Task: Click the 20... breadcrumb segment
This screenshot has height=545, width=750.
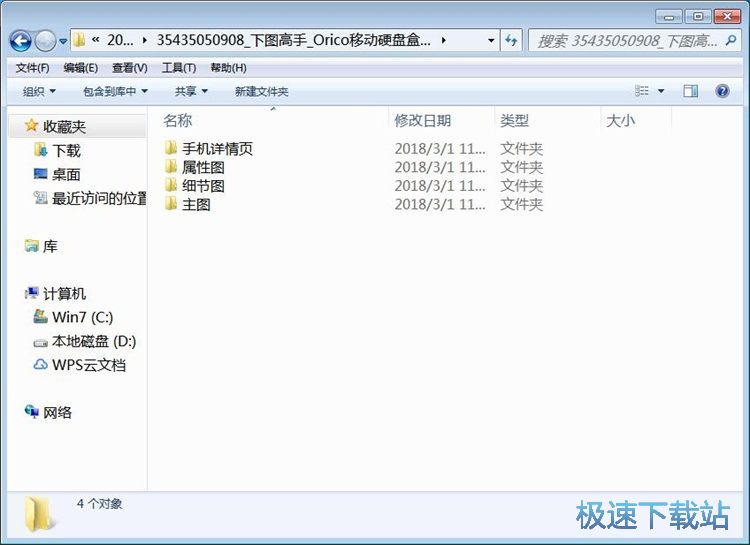Action: (120, 40)
